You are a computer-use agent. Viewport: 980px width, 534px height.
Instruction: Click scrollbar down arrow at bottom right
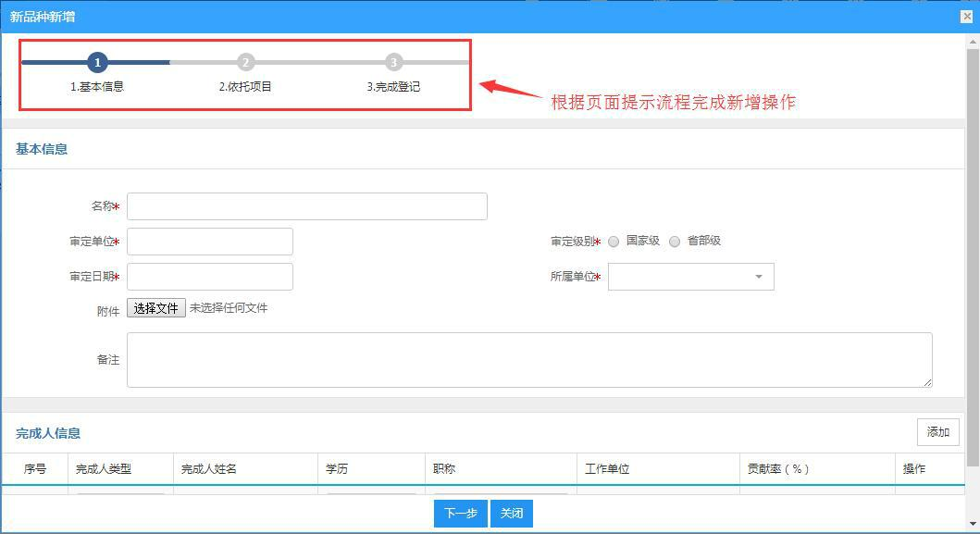tap(973, 524)
